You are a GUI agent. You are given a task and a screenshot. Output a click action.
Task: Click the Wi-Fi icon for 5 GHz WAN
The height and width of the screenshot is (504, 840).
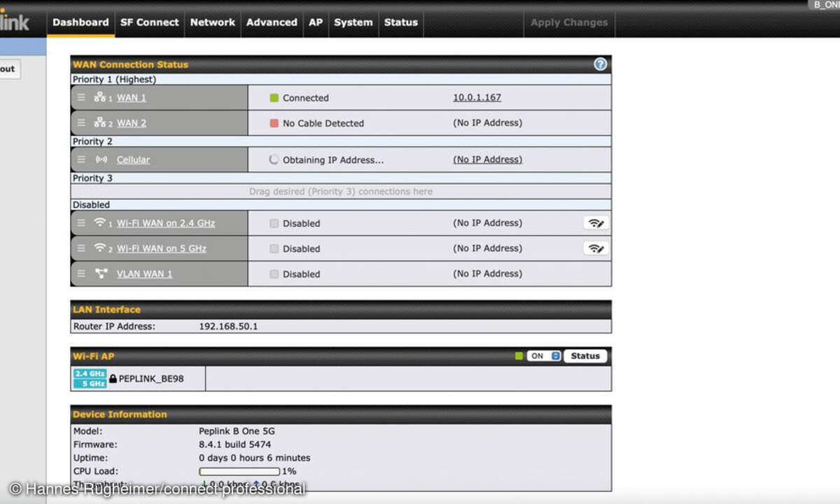[x=100, y=248]
